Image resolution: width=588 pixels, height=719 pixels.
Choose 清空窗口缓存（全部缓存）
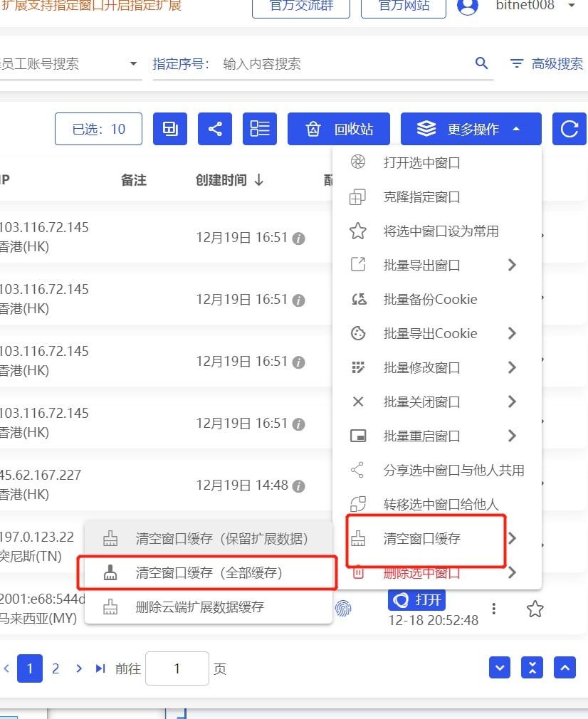click(x=209, y=573)
